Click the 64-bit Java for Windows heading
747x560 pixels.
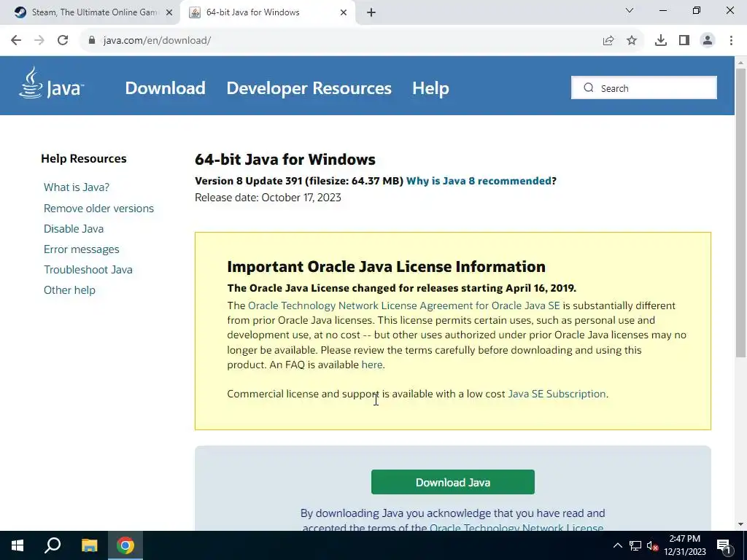pyautogui.click(x=285, y=159)
